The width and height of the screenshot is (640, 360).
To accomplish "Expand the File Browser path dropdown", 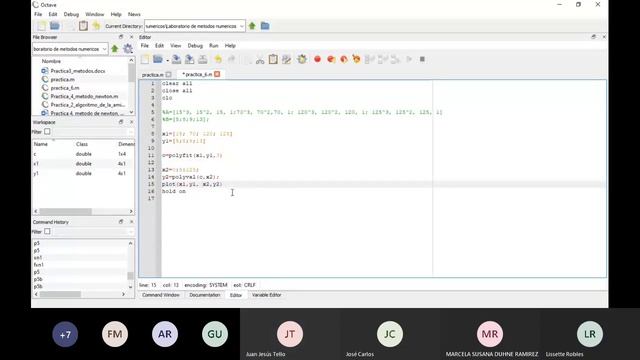I will (104, 49).
